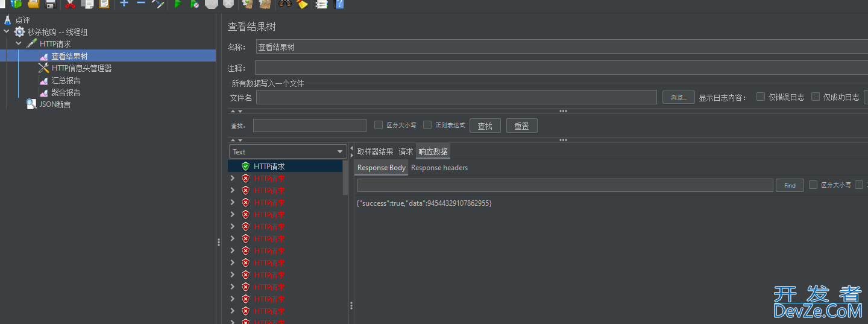Toggle the 正则表达式 checkbox

click(427, 125)
